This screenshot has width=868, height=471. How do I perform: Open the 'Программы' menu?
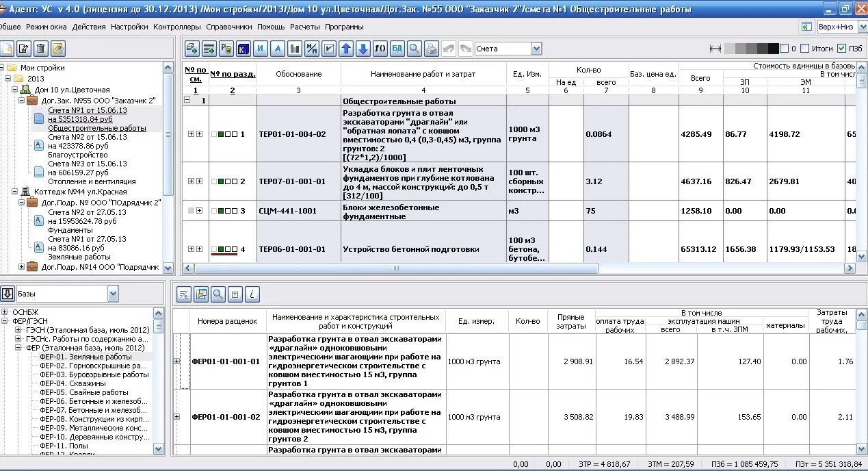tap(344, 27)
